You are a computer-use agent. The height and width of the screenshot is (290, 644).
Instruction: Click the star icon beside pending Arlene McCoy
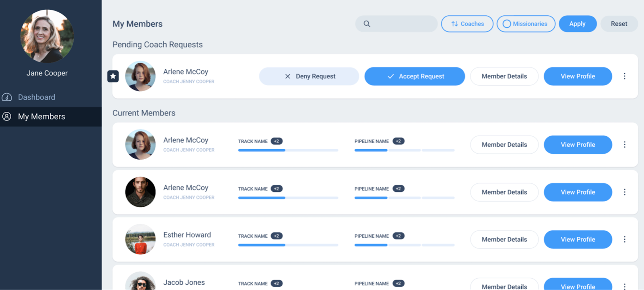pos(113,76)
